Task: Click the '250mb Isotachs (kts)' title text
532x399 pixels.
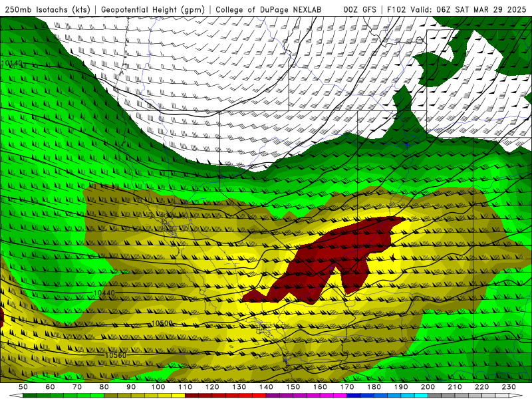Action: 47,10
